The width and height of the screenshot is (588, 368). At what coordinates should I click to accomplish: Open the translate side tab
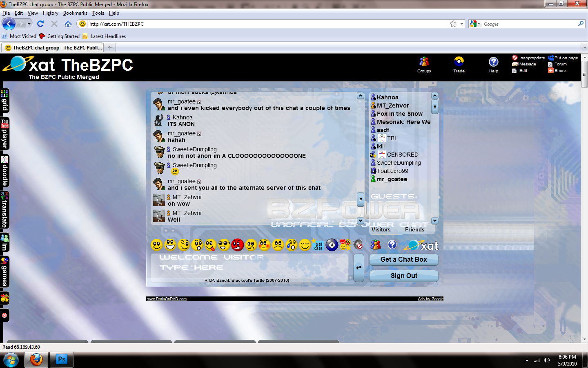pyautogui.click(x=4, y=209)
